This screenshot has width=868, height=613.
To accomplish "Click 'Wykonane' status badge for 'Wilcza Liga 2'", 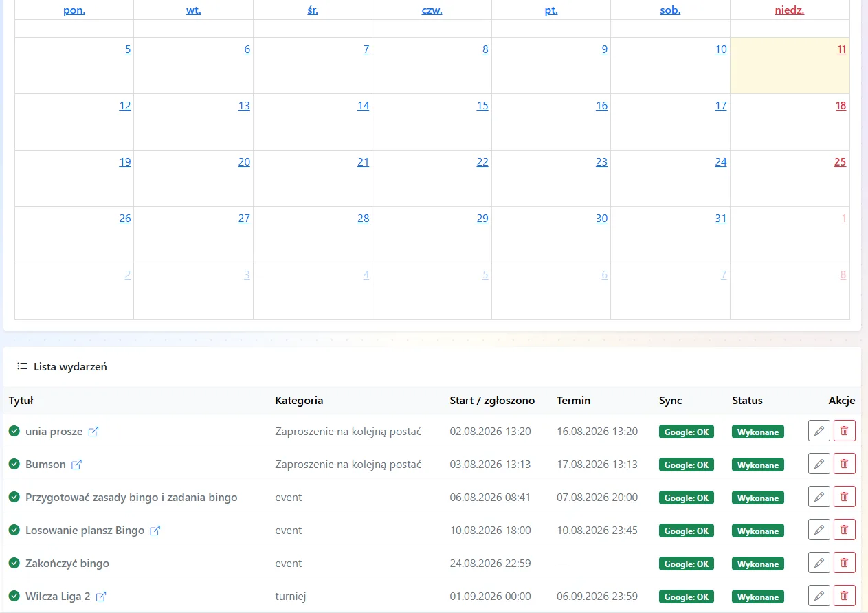I will click(x=758, y=597).
